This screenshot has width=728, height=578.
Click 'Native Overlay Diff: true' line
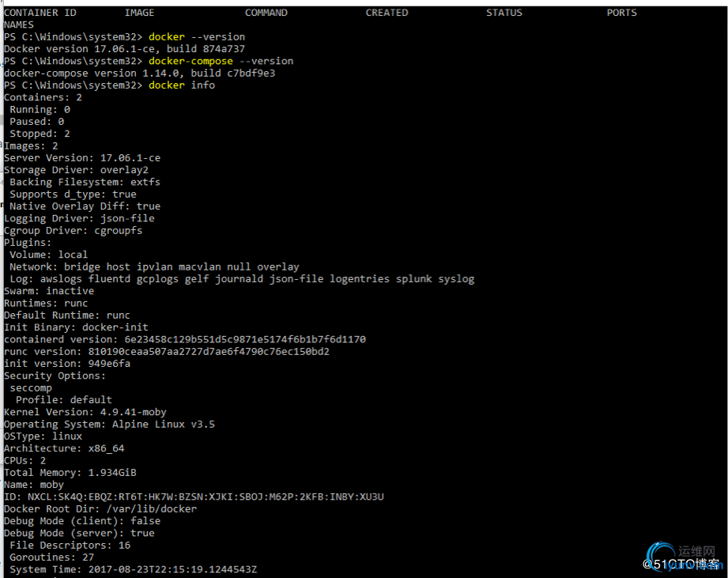pyautogui.click(x=85, y=206)
